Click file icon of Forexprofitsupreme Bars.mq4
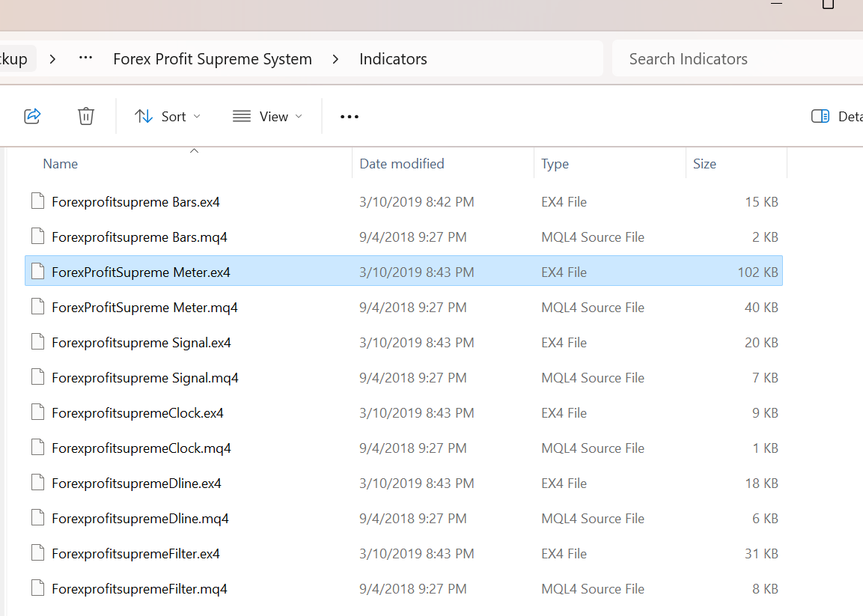Screen dimensions: 863x616 tap(38, 237)
